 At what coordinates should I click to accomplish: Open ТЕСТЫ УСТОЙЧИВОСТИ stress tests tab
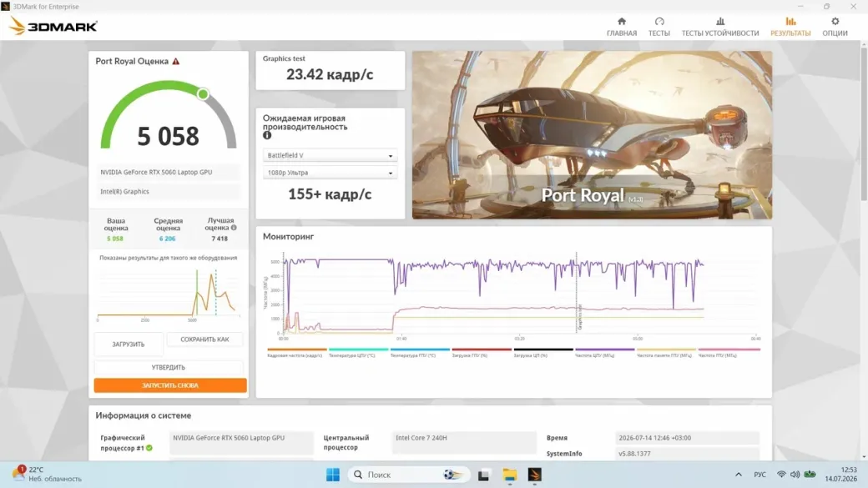[720, 27]
